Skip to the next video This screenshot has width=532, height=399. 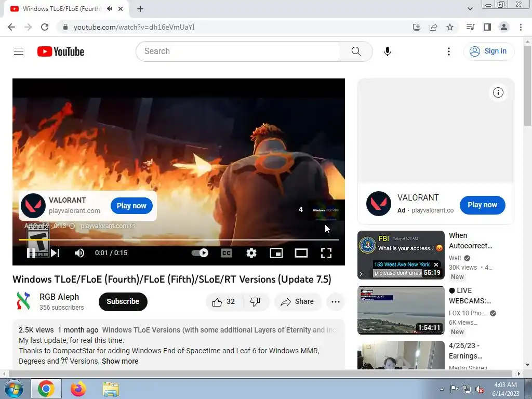(55, 253)
